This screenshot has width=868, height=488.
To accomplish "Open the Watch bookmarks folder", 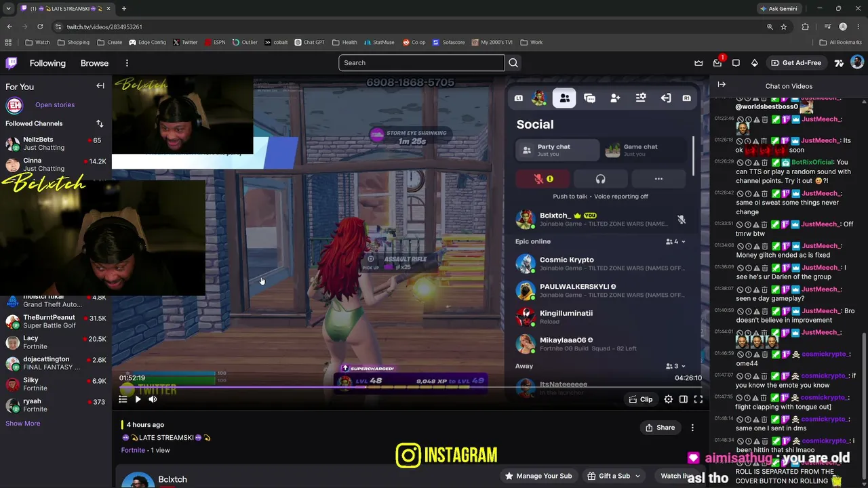I will pyautogui.click(x=37, y=42).
